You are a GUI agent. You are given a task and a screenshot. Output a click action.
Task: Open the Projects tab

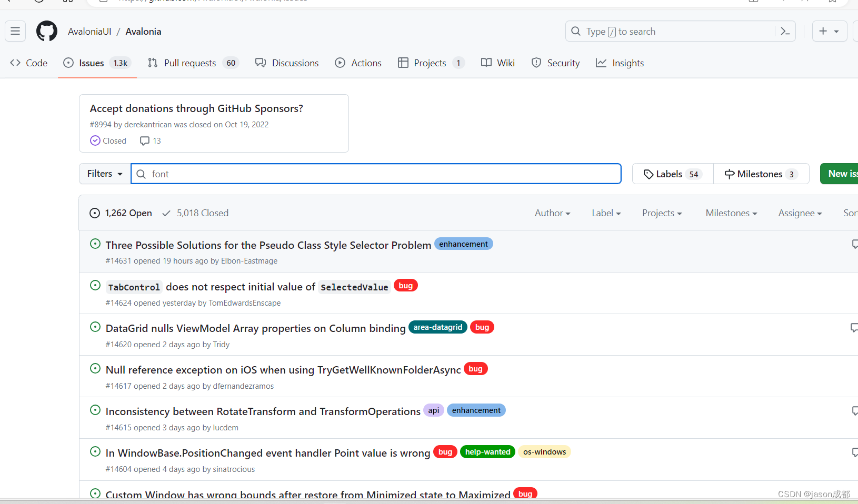point(432,63)
